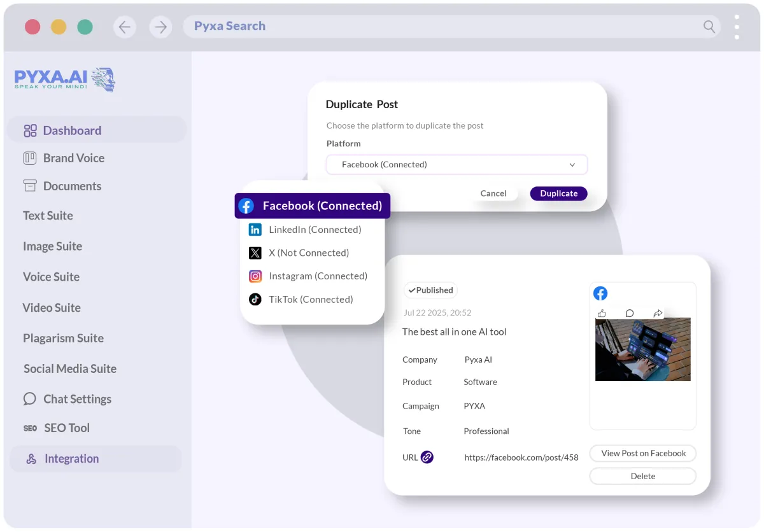Screen dimensions: 764x532
Task: Click the PYXA.AI logo
Action: point(65,79)
